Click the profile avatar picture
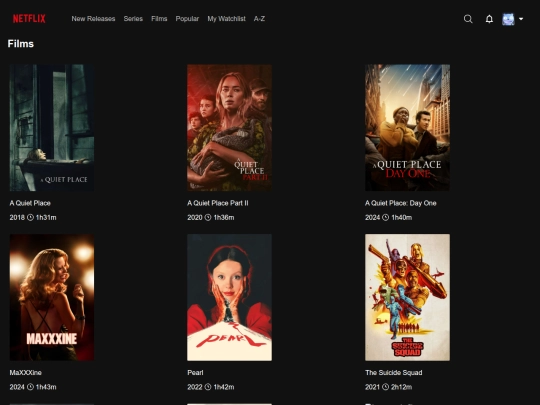This screenshot has width=540, height=405. click(x=508, y=19)
